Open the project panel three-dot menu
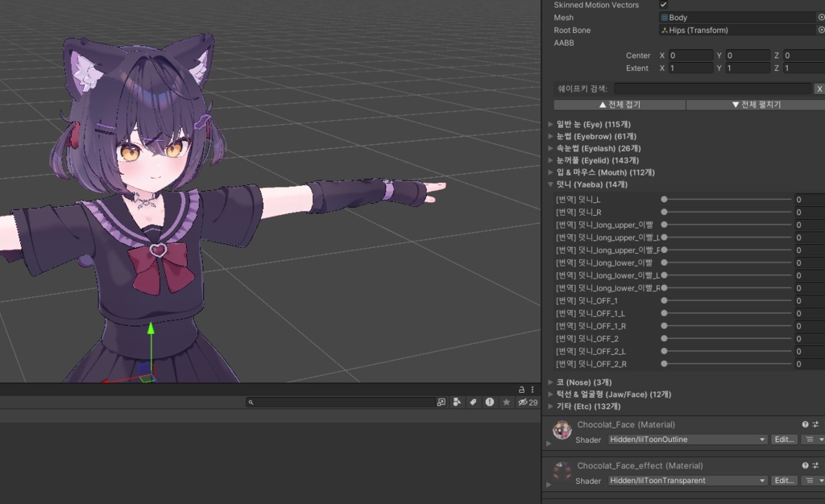Viewport: 825px width, 504px height. (533, 390)
